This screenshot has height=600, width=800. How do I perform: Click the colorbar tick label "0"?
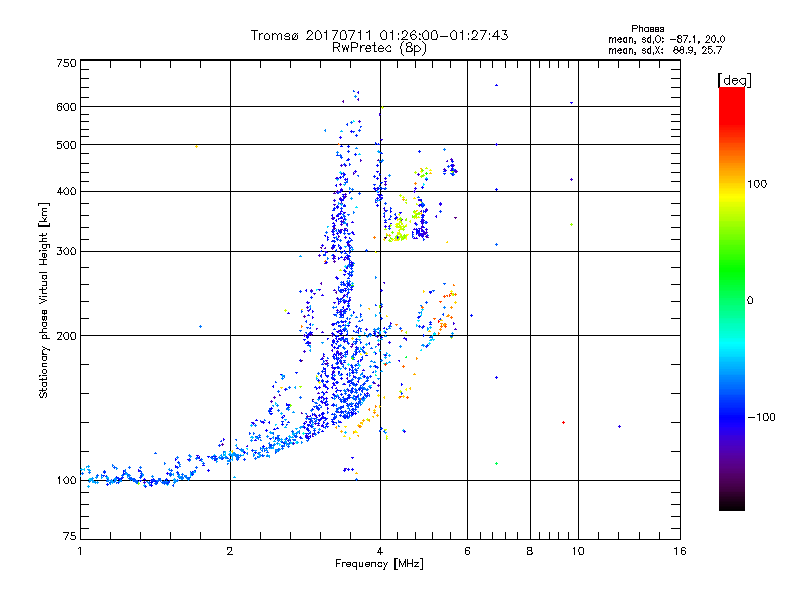point(750,301)
